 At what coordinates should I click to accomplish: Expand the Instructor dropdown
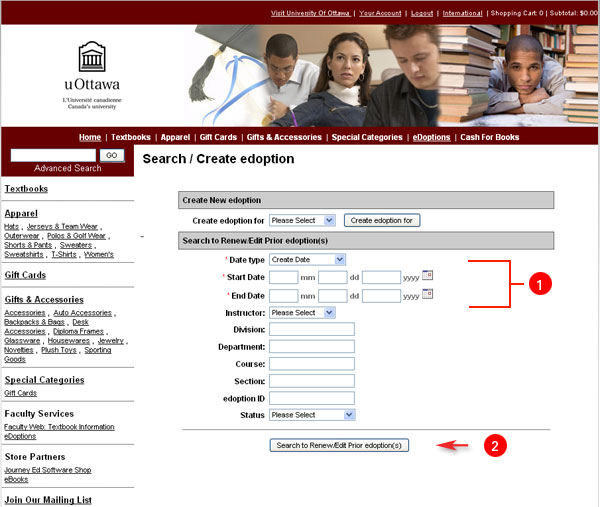[x=301, y=313]
